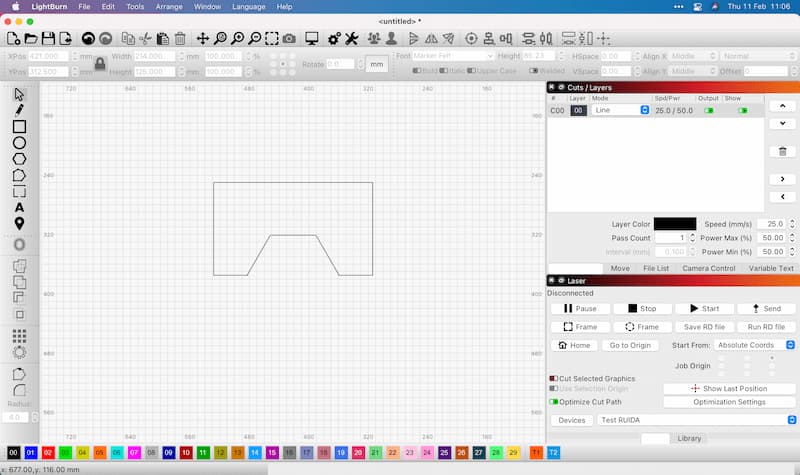This screenshot has width=800, height=475.
Task: Open the Test RUIDA device dropdown
Action: (x=696, y=420)
